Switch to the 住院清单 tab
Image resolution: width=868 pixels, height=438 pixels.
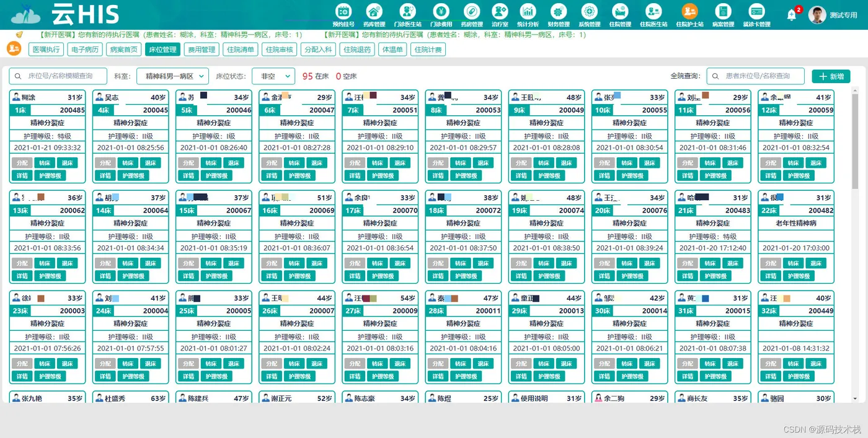(x=241, y=50)
